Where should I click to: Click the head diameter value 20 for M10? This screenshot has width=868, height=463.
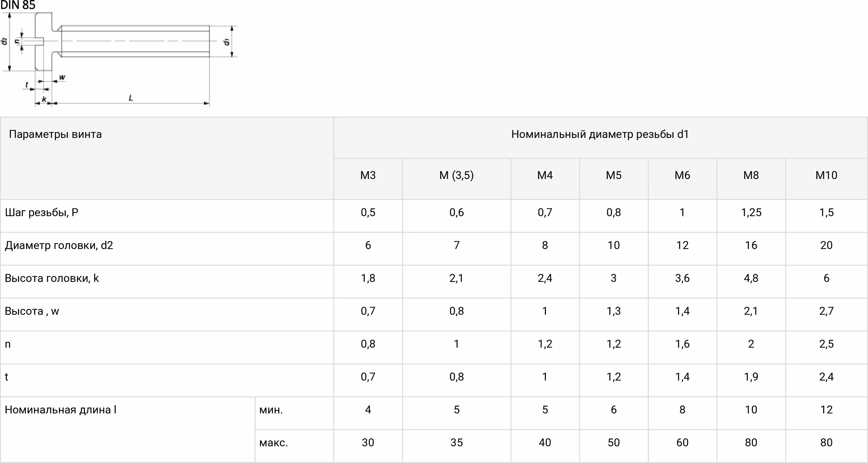coord(826,246)
